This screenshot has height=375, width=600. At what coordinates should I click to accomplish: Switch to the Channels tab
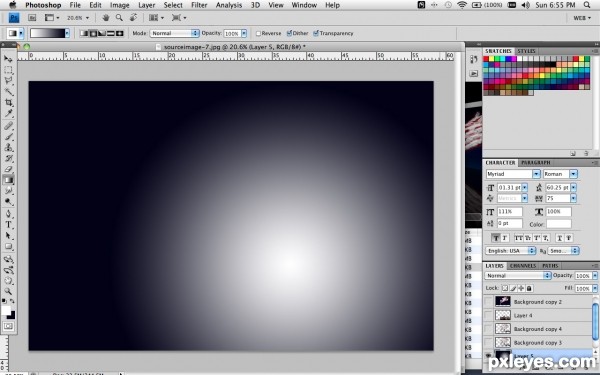(523, 266)
